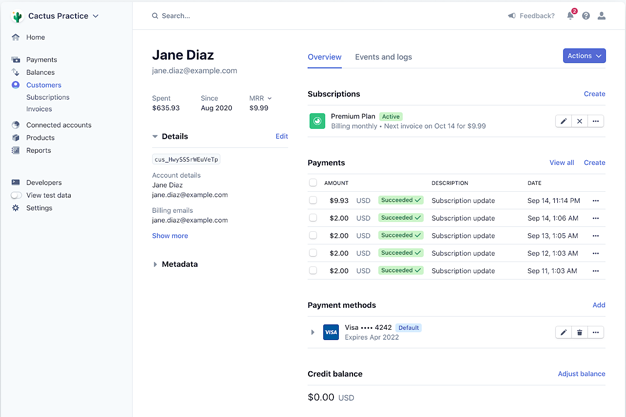Toggle View test data switch
Screen dimensions: 626x417
pos(16,195)
